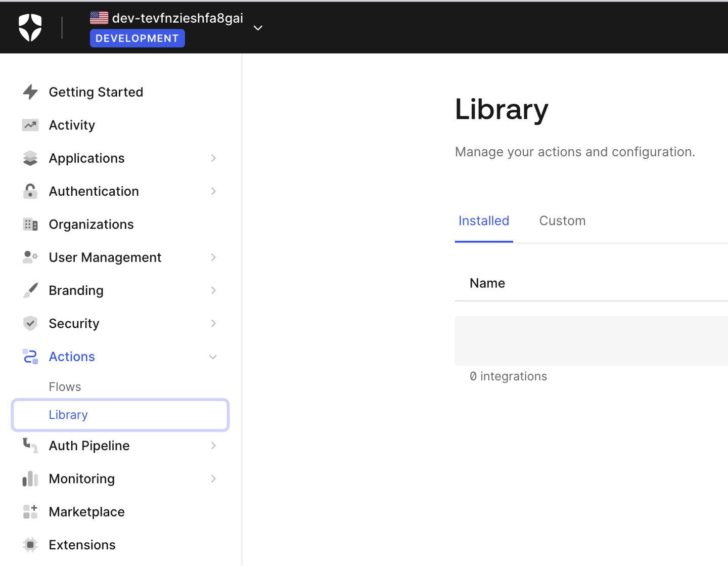Image resolution: width=728 pixels, height=566 pixels.
Task: Select Library under Actions
Action: click(120, 415)
